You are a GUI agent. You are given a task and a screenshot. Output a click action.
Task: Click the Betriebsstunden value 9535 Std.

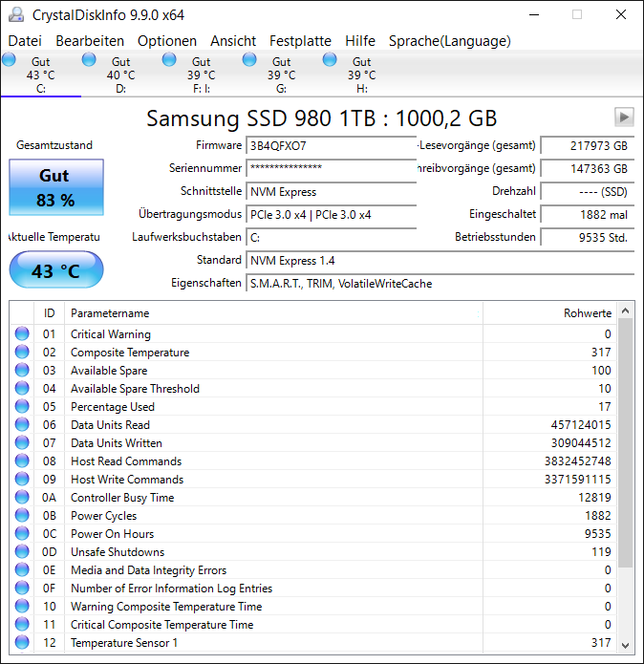pyautogui.click(x=588, y=238)
